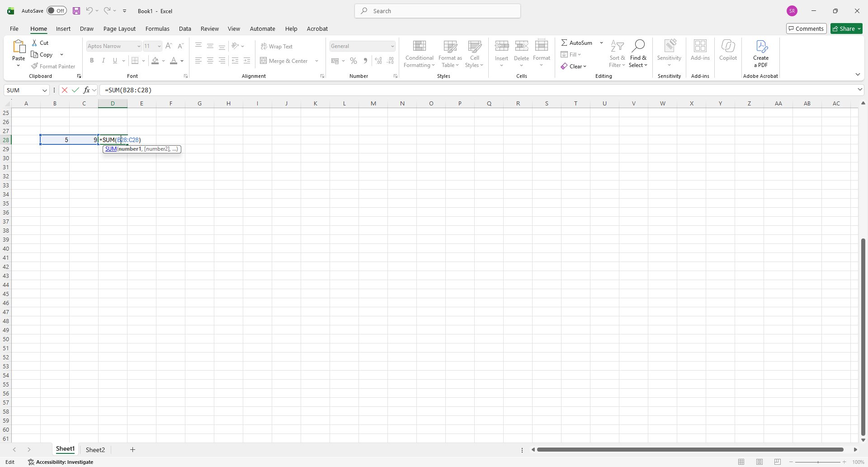Toggle the AutoSave switch
868x467 pixels.
[x=57, y=11]
